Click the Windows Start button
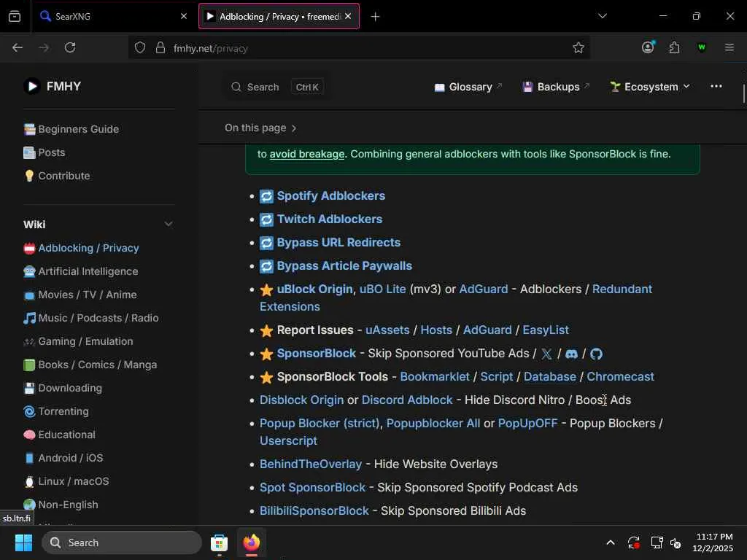This screenshot has height=560, width=747. [23, 542]
